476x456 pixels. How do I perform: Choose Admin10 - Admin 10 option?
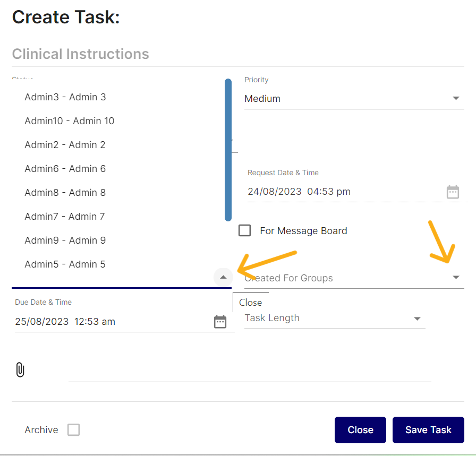70,121
